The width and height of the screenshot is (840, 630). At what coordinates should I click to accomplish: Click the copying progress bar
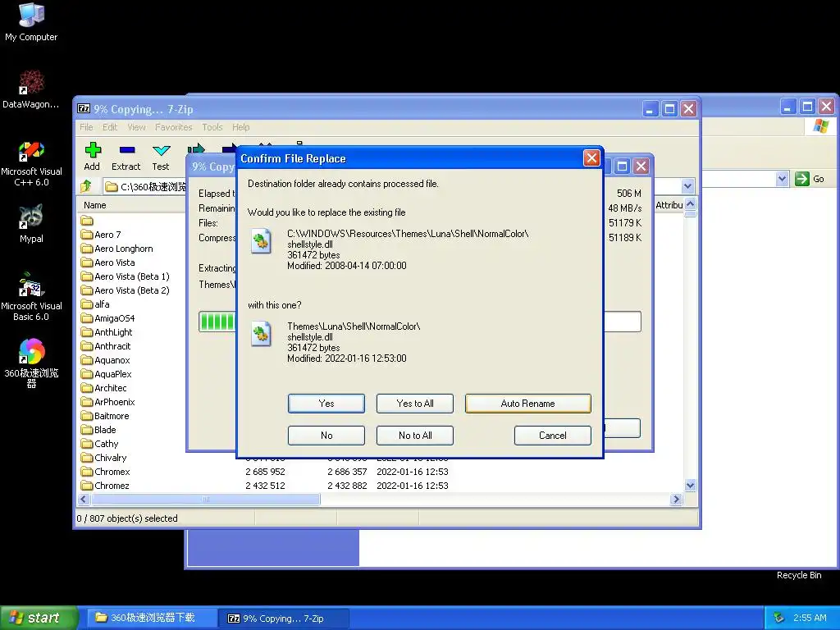point(419,322)
